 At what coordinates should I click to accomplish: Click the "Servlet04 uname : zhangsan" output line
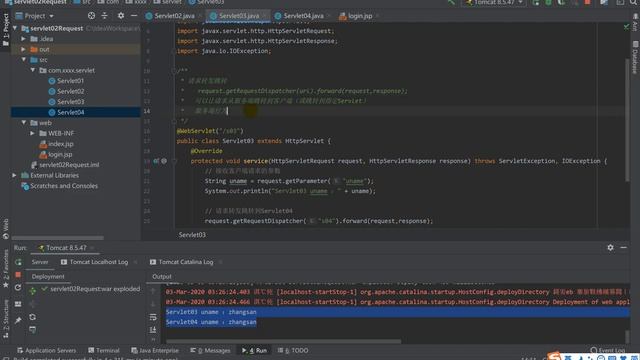click(x=211, y=322)
